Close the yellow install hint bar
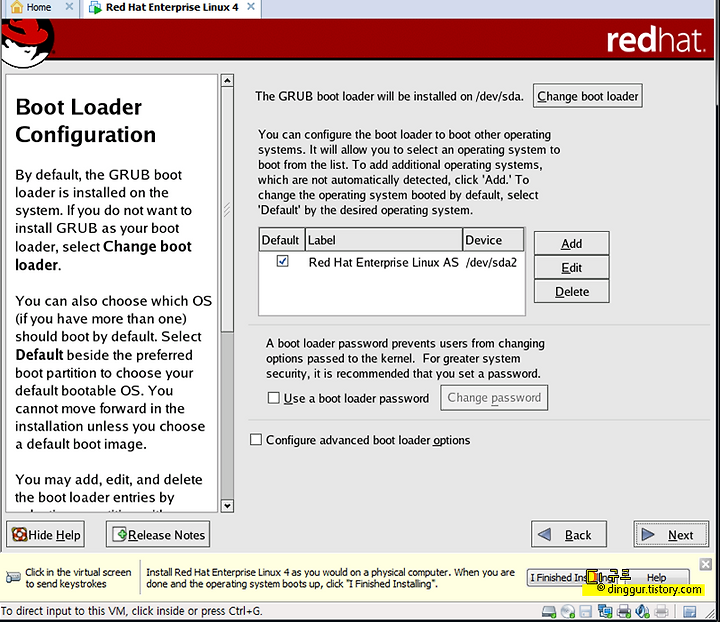Viewport: 720px width, 622px height. [706, 564]
